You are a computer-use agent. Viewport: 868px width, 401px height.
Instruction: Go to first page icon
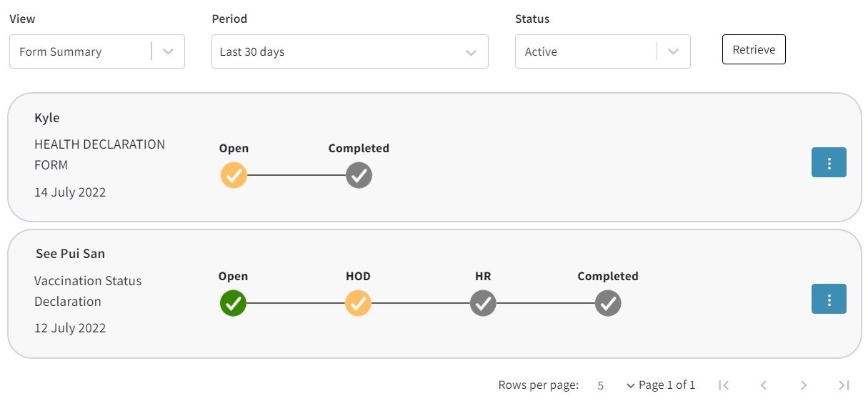click(723, 385)
